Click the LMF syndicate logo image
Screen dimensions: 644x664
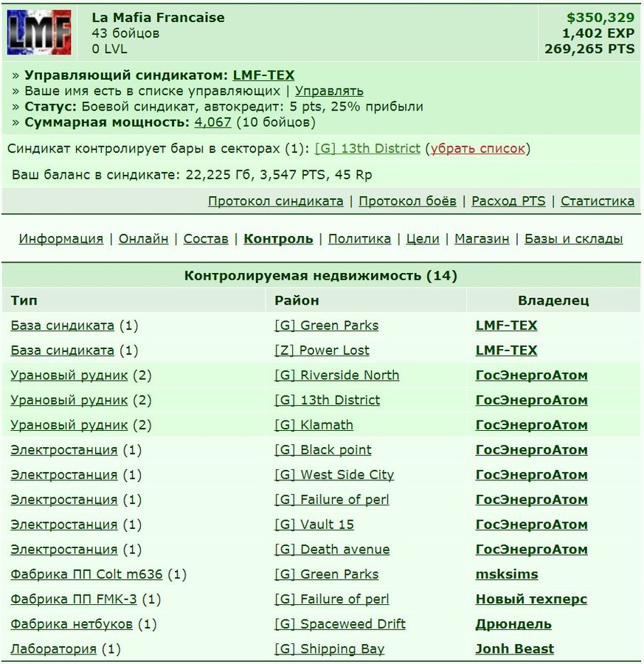(39, 32)
